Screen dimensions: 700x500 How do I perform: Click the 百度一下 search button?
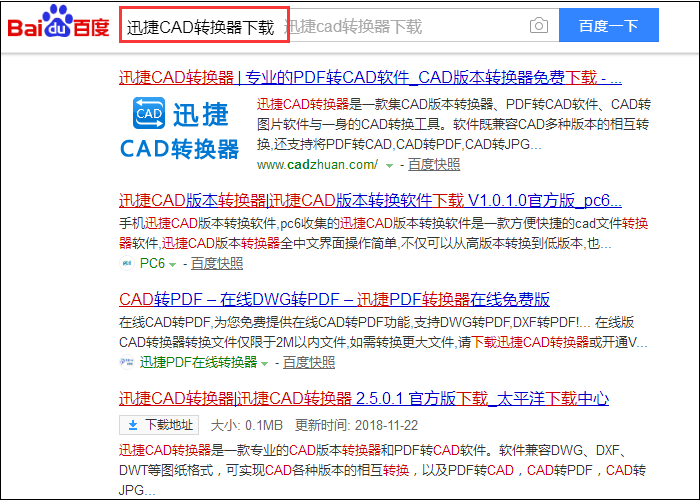click(608, 25)
